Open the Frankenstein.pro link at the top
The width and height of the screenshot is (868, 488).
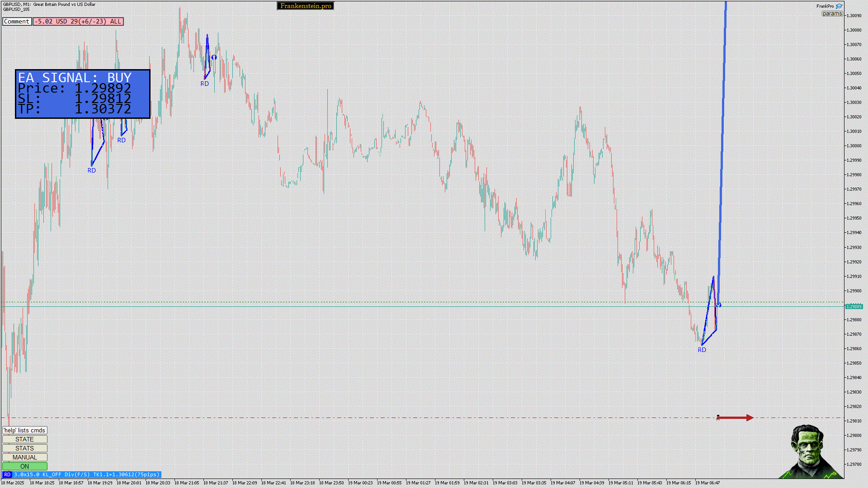(305, 6)
